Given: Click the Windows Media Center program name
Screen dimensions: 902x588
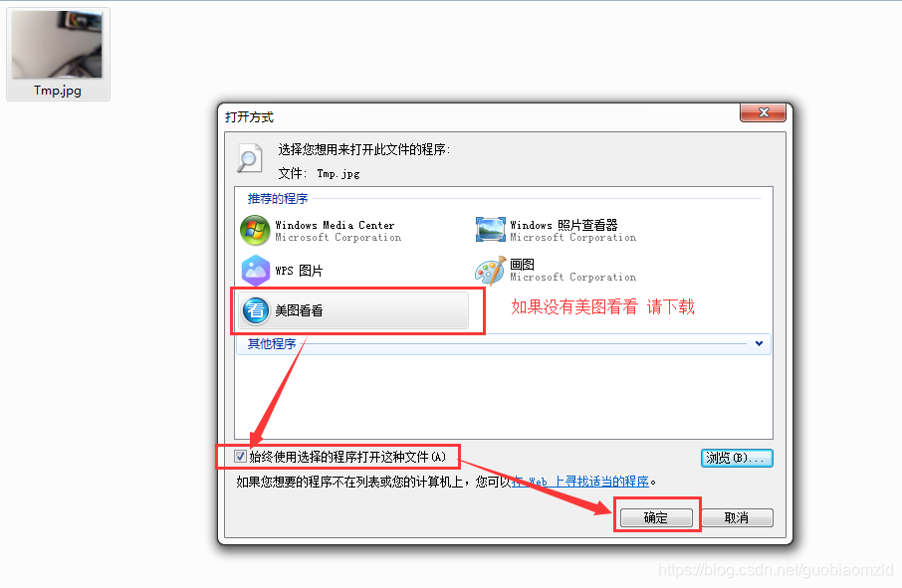Looking at the screenshot, I should click(x=335, y=225).
